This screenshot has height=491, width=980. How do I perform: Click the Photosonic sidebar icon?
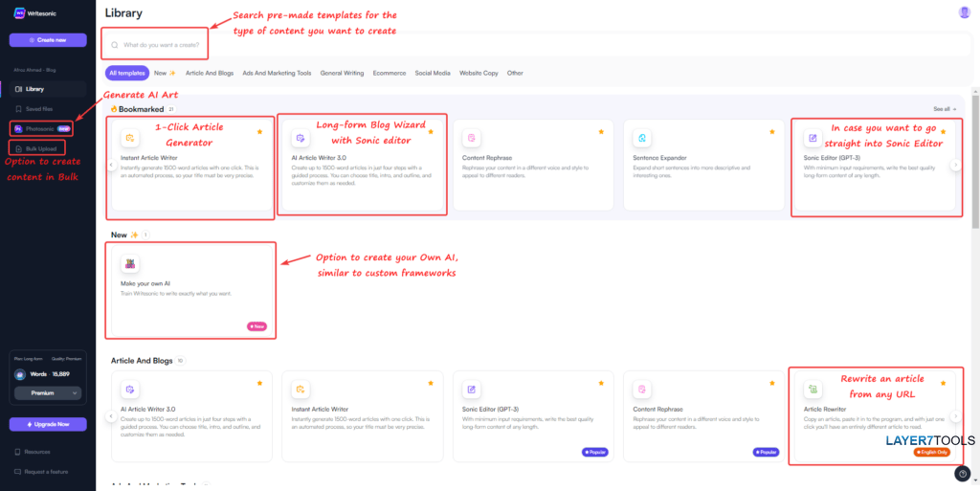(x=19, y=128)
